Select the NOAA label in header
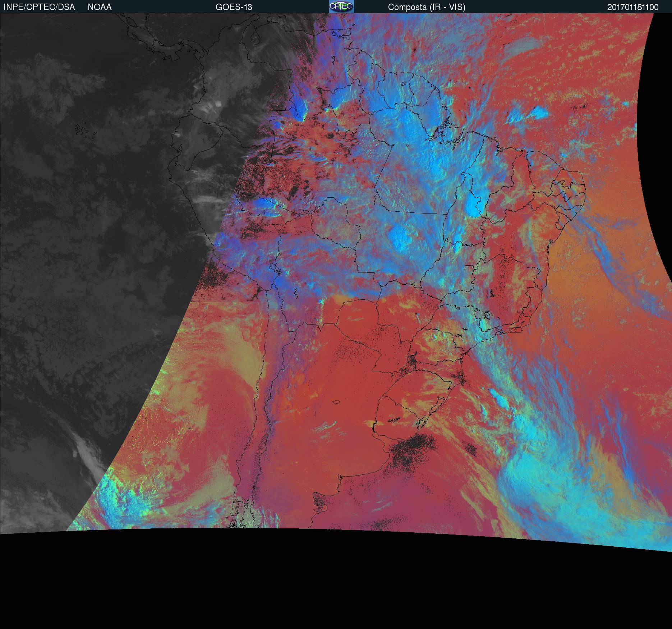Viewport: 672px width, 629px height. click(x=100, y=7)
